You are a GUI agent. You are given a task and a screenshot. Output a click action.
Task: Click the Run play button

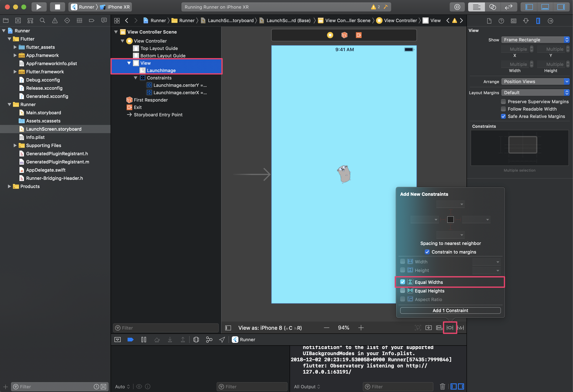tap(39, 7)
